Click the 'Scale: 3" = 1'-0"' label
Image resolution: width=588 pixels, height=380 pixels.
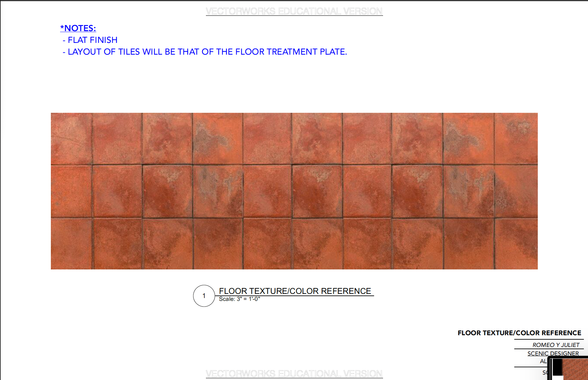[x=240, y=299]
